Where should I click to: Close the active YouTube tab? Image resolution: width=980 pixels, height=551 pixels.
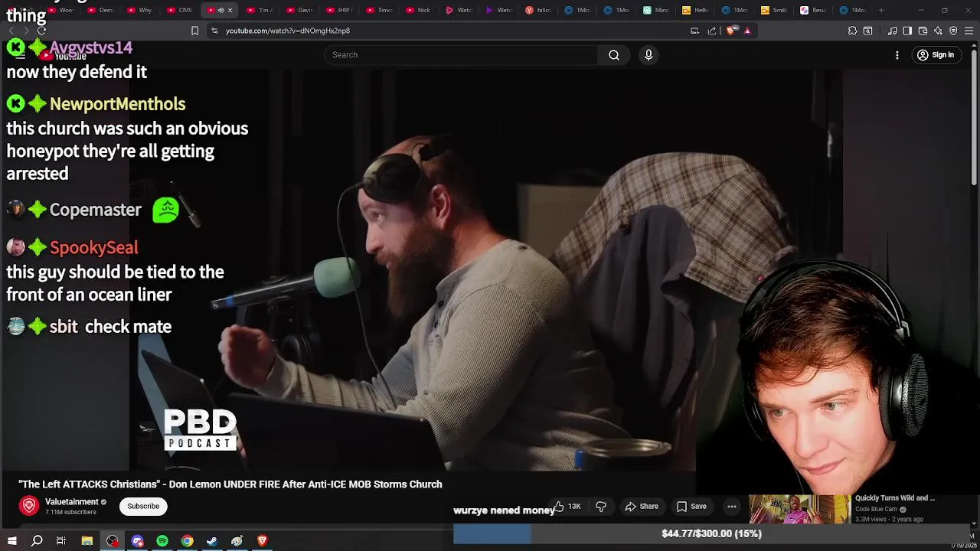230,10
